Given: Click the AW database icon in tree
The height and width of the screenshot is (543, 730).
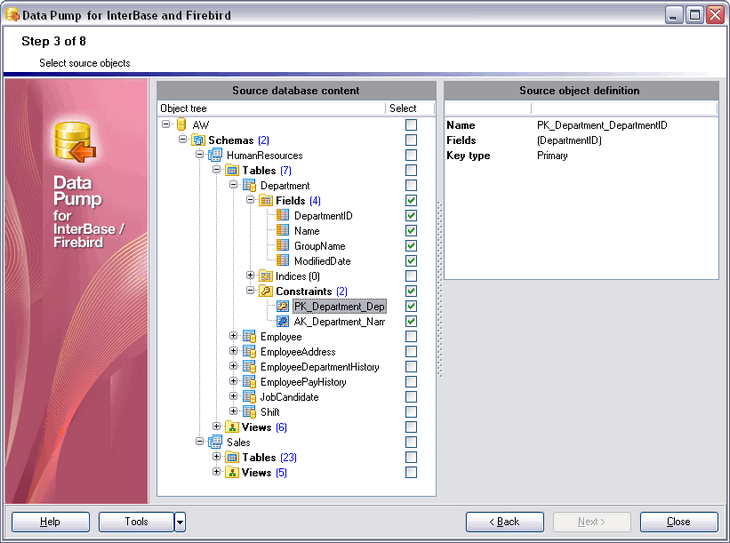Looking at the screenshot, I should point(182,125).
